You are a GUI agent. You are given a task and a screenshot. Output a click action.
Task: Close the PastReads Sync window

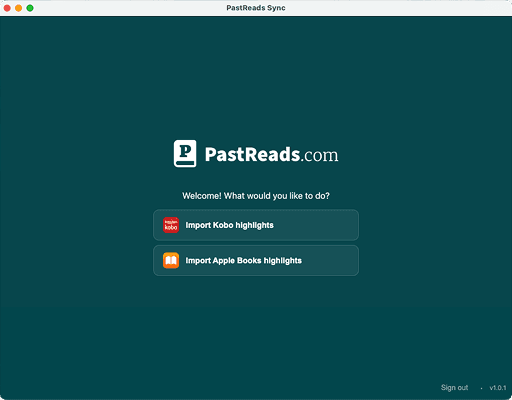[7, 8]
